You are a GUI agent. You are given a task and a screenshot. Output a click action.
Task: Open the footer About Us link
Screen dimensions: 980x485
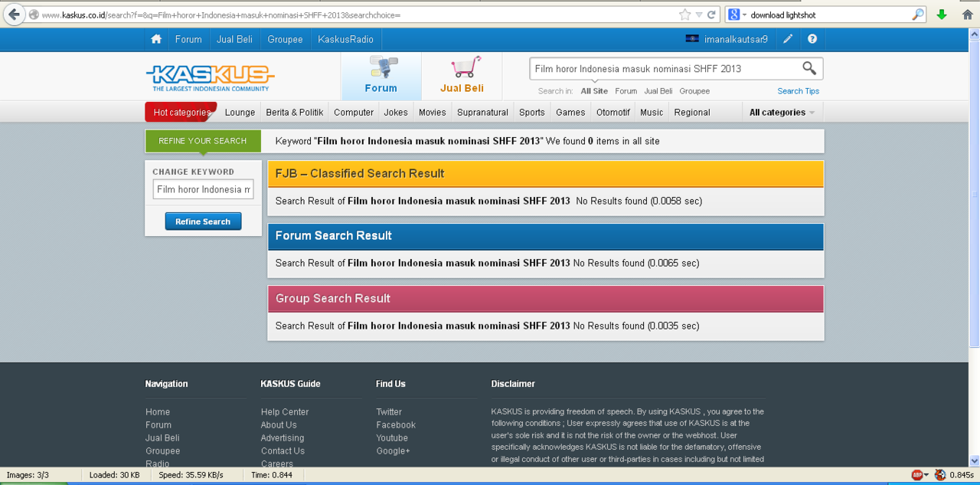[279, 425]
